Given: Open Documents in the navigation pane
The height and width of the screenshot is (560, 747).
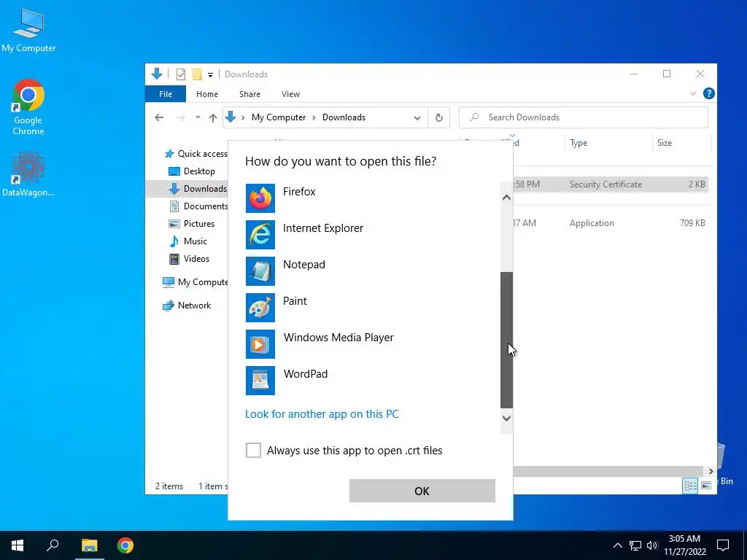Looking at the screenshot, I should [x=198, y=206].
